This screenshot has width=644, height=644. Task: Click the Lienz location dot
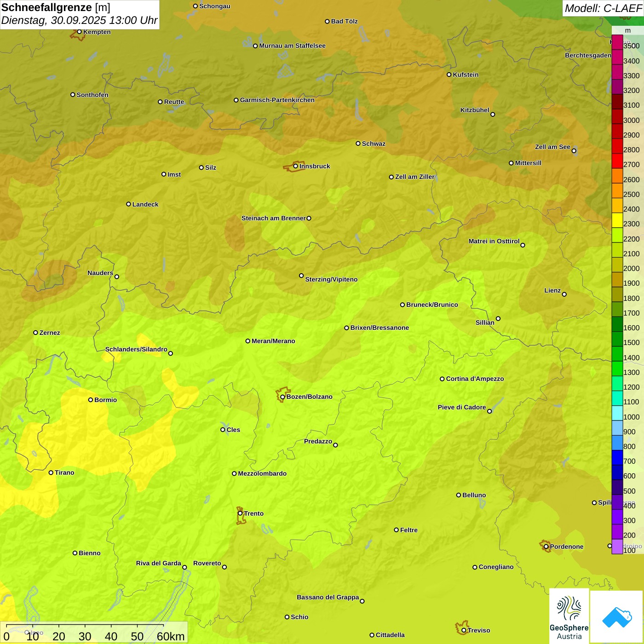pyautogui.click(x=564, y=294)
